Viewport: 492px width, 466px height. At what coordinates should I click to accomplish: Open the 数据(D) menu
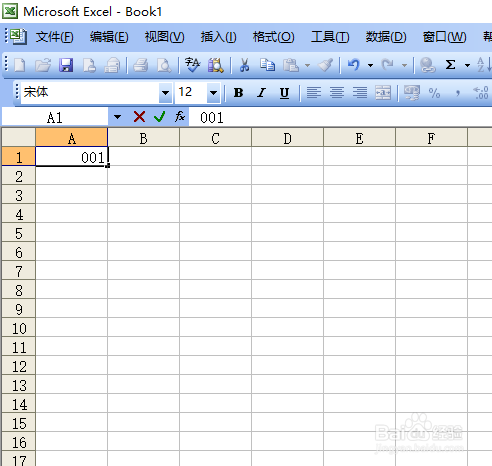tap(386, 37)
